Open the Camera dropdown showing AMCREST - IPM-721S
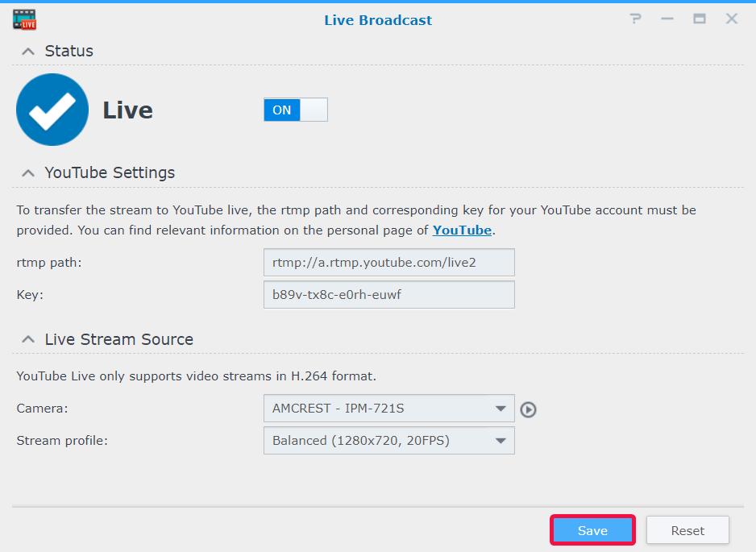This screenshot has width=756, height=552. (x=388, y=409)
